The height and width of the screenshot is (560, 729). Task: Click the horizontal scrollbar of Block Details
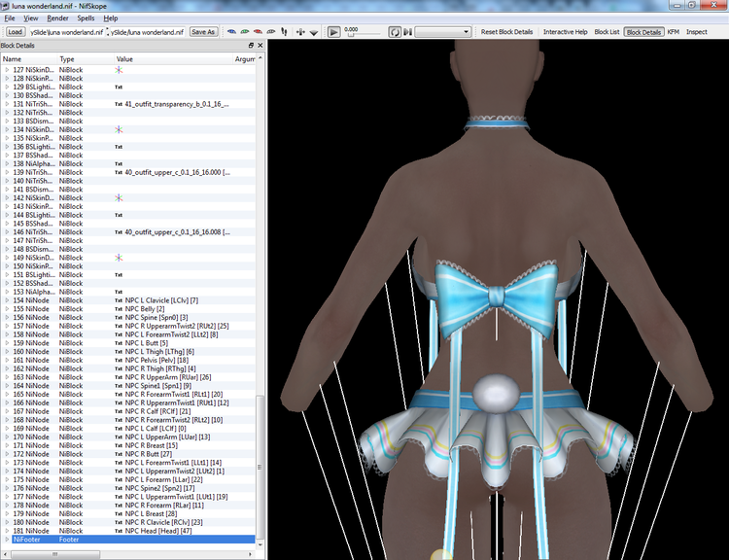[x=55, y=554]
